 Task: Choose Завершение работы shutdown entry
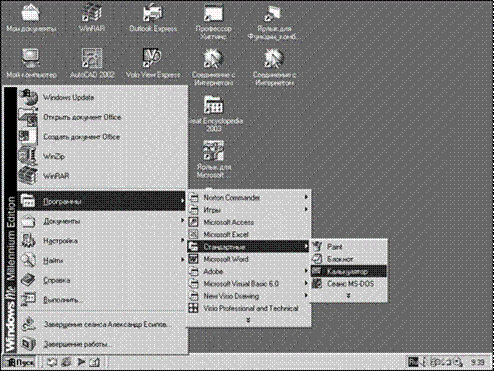[x=102, y=344]
